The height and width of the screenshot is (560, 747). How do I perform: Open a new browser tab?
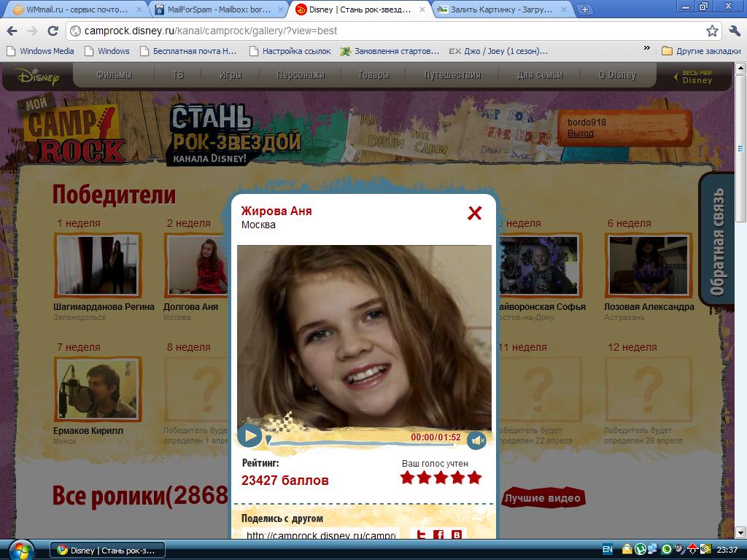point(585,9)
